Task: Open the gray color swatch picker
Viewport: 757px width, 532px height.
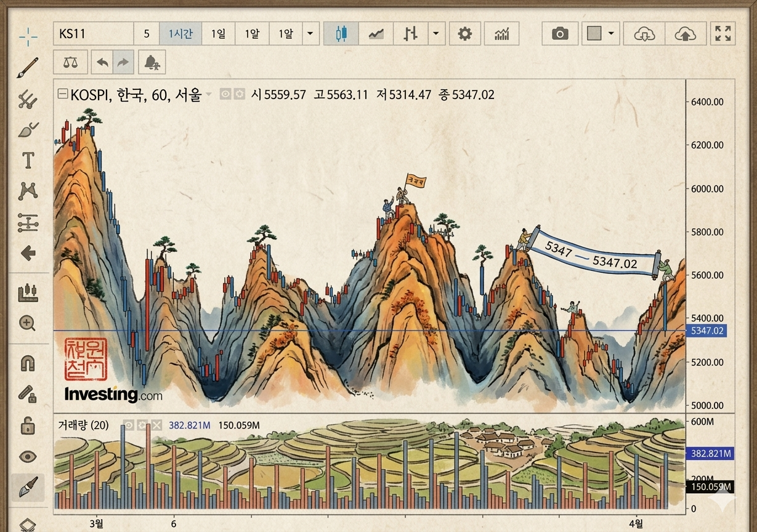Action: point(594,34)
